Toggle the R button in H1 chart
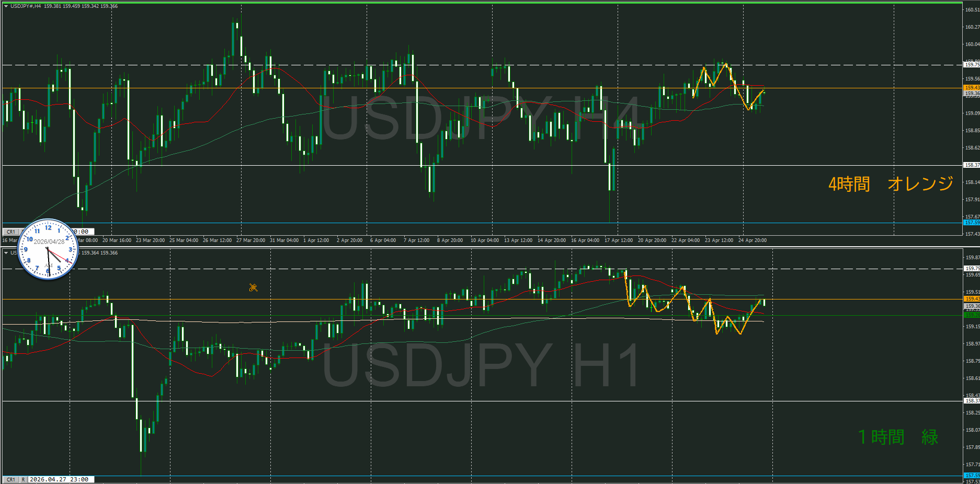 pyautogui.click(x=24, y=479)
